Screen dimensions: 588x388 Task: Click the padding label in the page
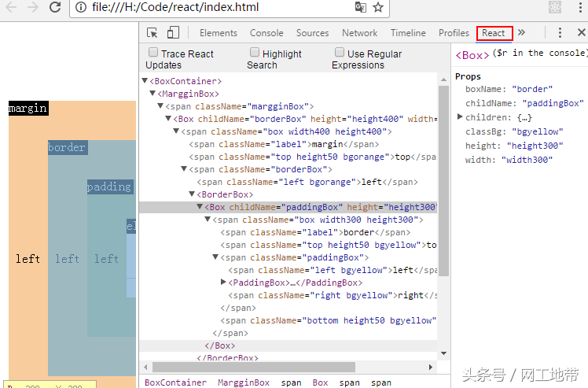(x=110, y=187)
